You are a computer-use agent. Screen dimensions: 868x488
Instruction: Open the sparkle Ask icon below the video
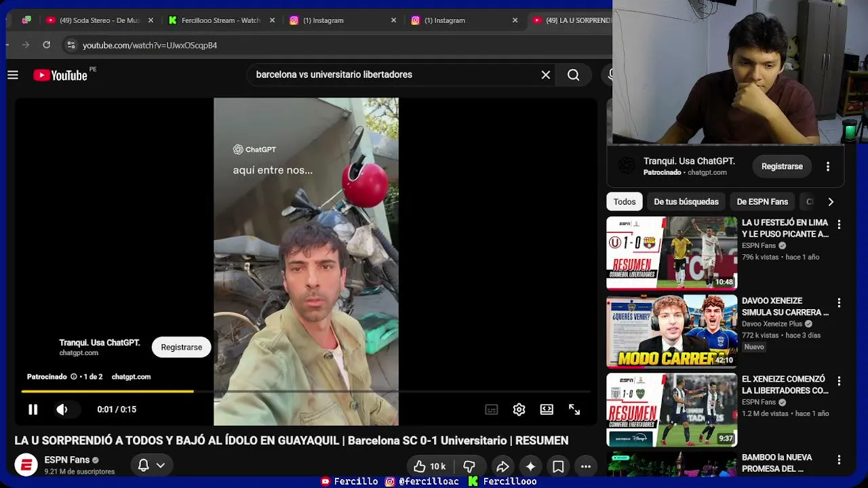pyautogui.click(x=530, y=466)
